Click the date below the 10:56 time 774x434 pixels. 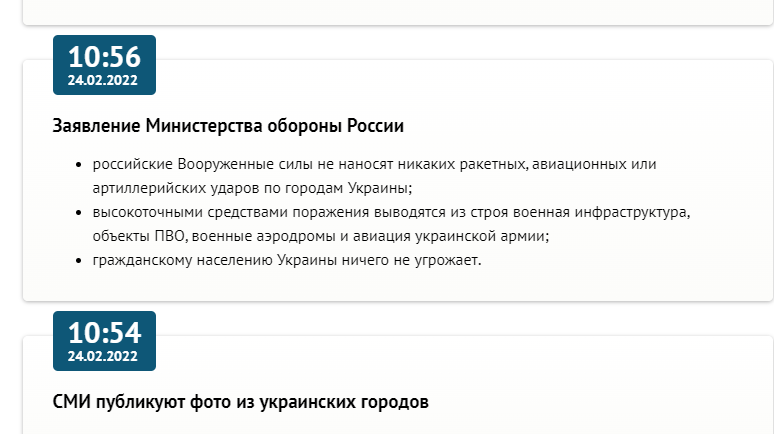[x=103, y=80]
